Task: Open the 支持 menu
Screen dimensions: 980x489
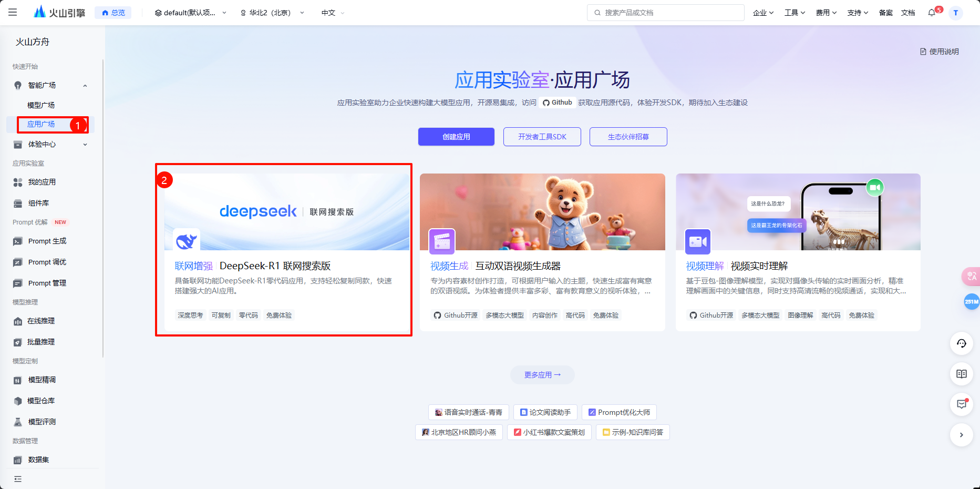Action: click(x=858, y=13)
